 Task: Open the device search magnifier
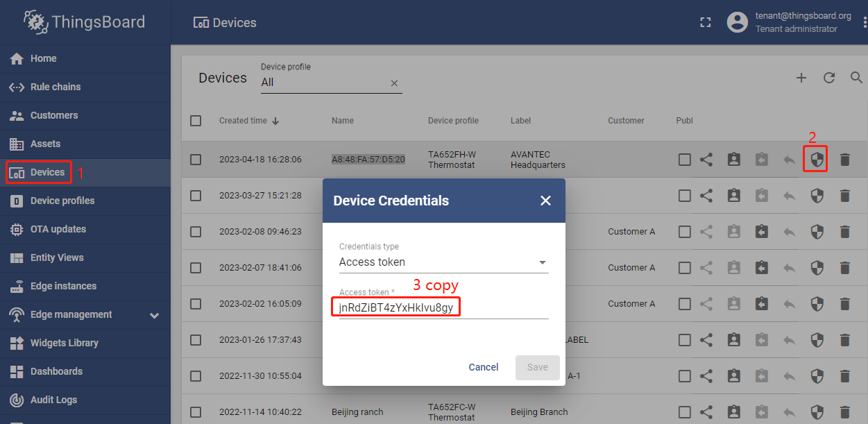pos(857,78)
